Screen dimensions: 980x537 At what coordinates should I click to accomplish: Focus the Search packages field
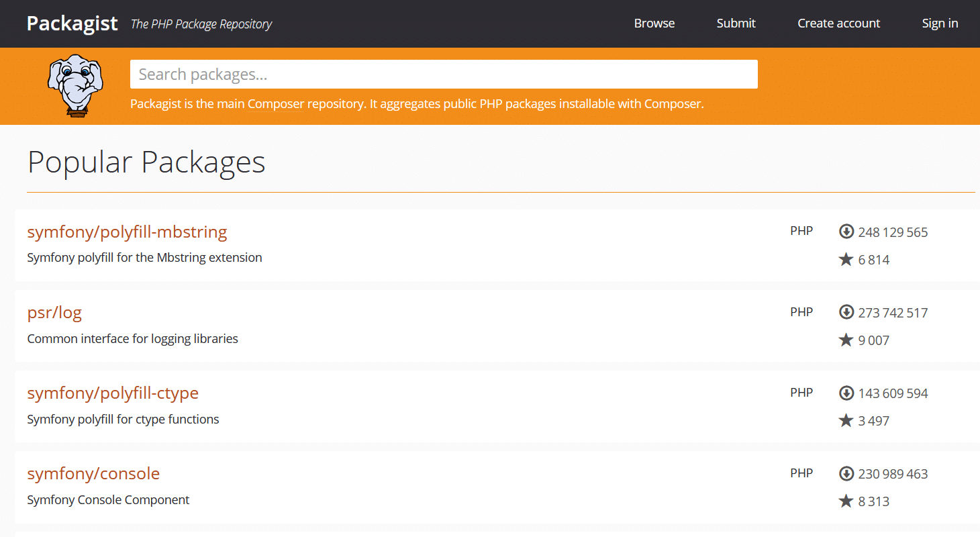coord(443,75)
